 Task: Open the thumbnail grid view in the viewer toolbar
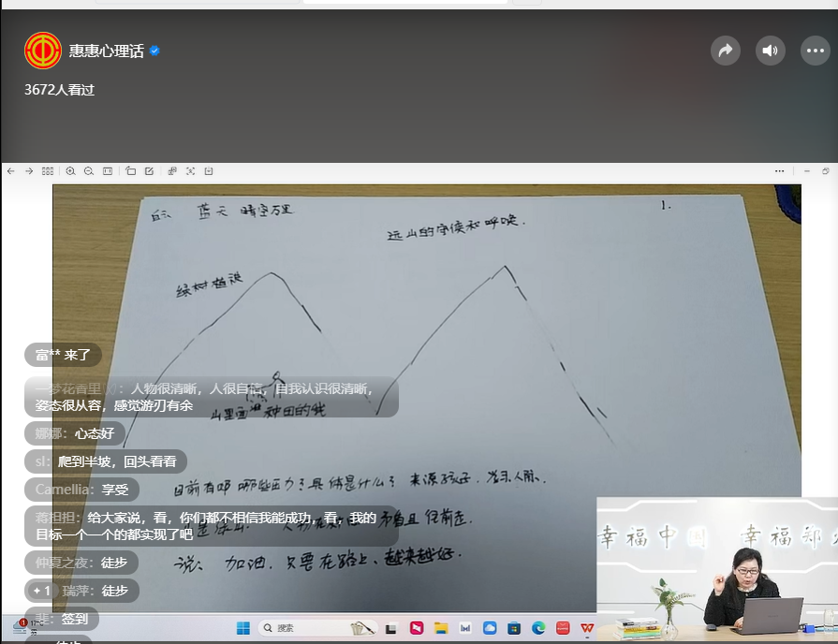tap(48, 171)
